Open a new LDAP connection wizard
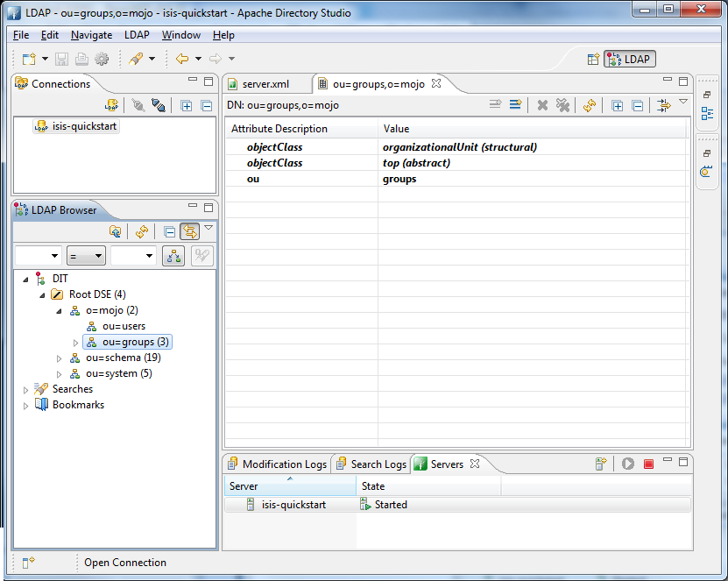This screenshot has height=581, width=728. [112, 104]
